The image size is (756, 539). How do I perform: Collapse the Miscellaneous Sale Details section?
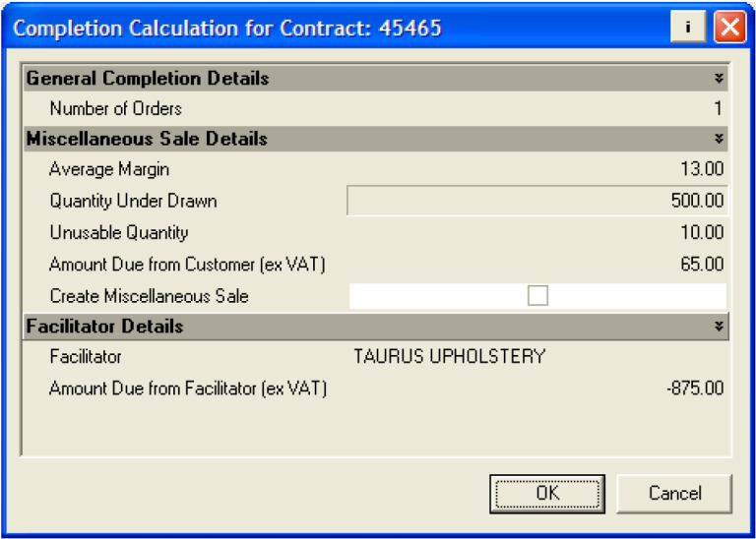click(719, 139)
